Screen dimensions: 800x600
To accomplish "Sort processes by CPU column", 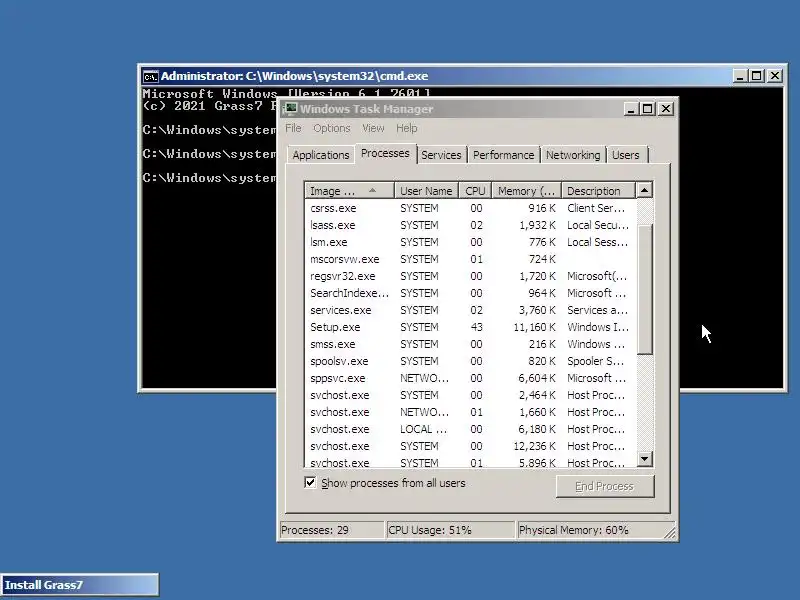I will 475,191.
